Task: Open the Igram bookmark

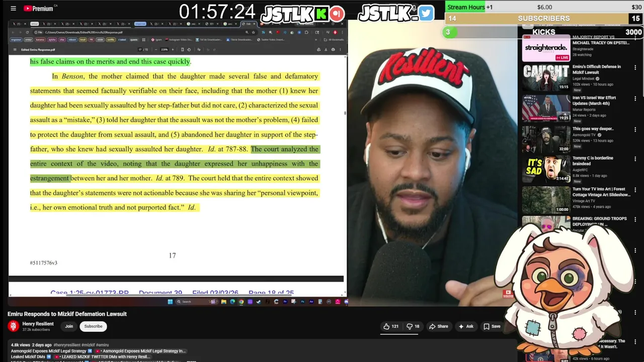Action: pyautogui.click(x=156, y=40)
